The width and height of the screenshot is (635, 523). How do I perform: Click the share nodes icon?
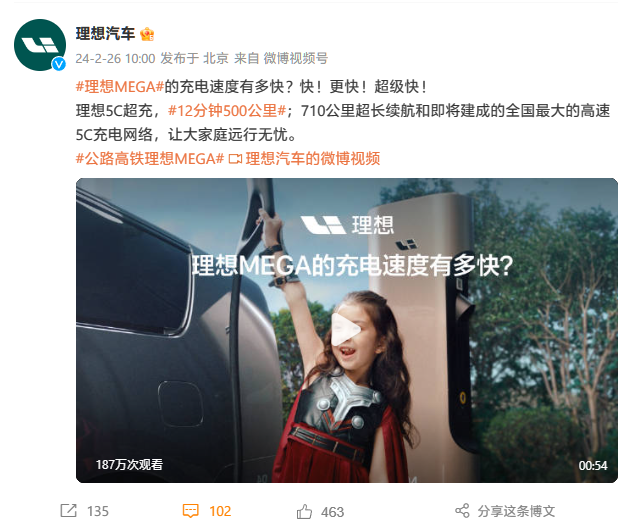tap(462, 510)
